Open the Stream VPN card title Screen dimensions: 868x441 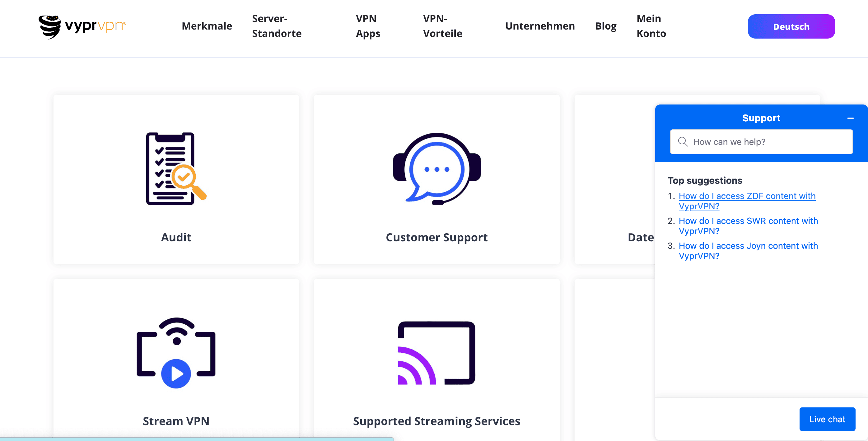[176, 421]
